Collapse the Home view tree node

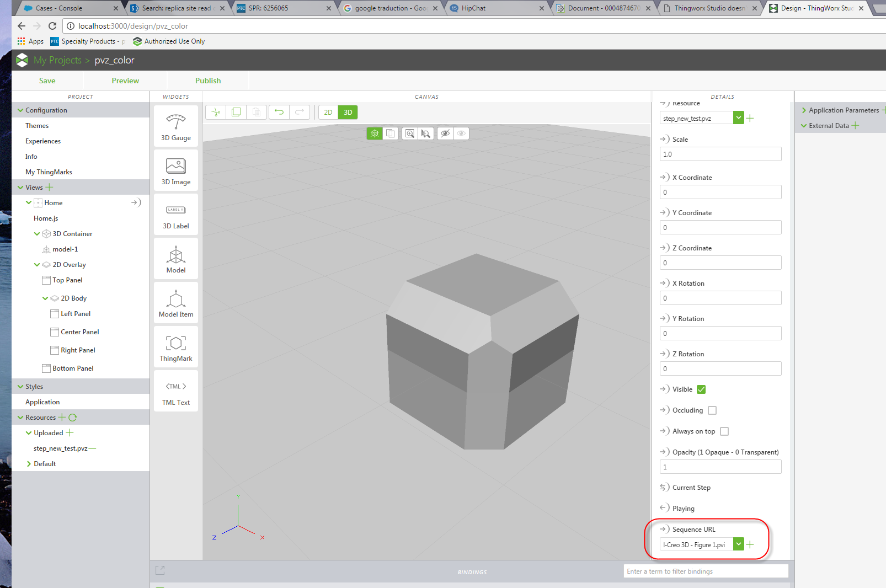(29, 203)
